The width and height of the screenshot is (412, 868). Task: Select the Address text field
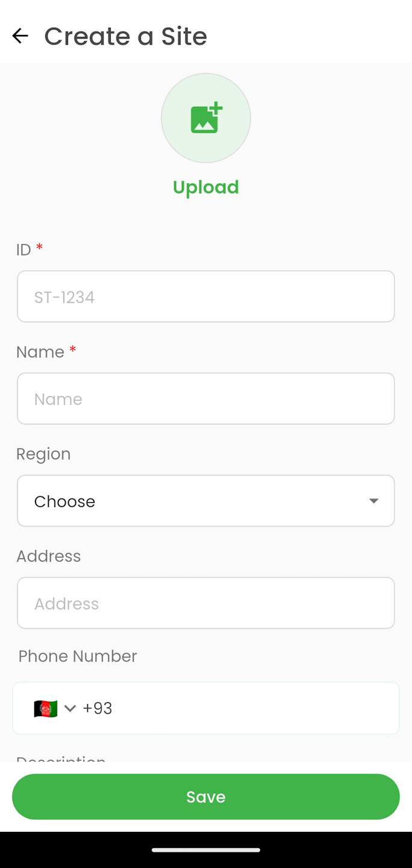206,603
